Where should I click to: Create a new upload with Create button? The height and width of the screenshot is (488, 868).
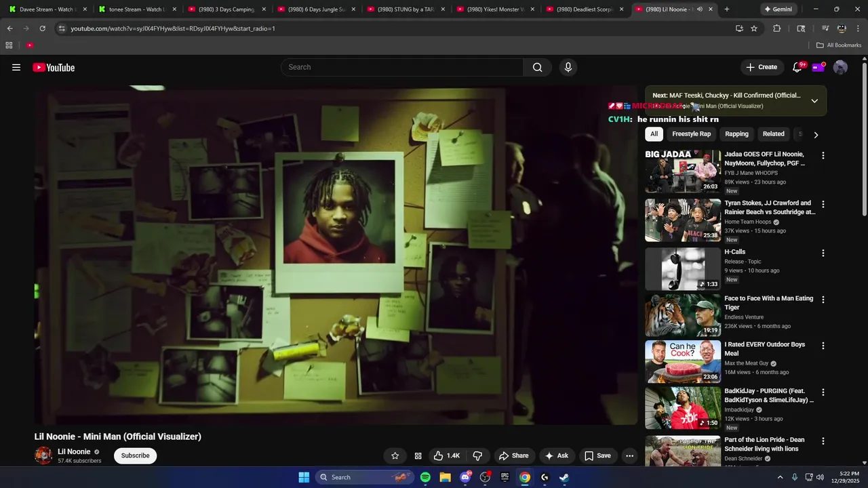(x=762, y=67)
